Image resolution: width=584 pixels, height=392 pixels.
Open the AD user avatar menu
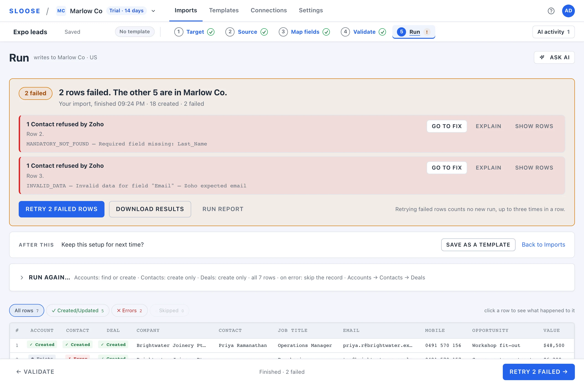point(568,11)
